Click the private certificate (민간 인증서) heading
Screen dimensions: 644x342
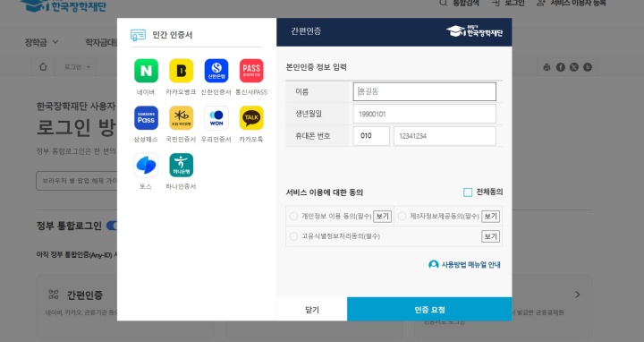point(173,35)
